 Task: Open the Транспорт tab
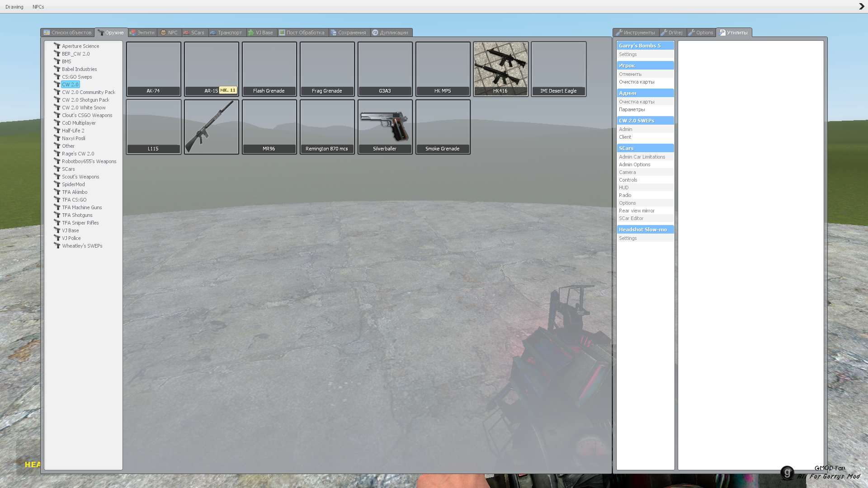[x=226, y=33]
